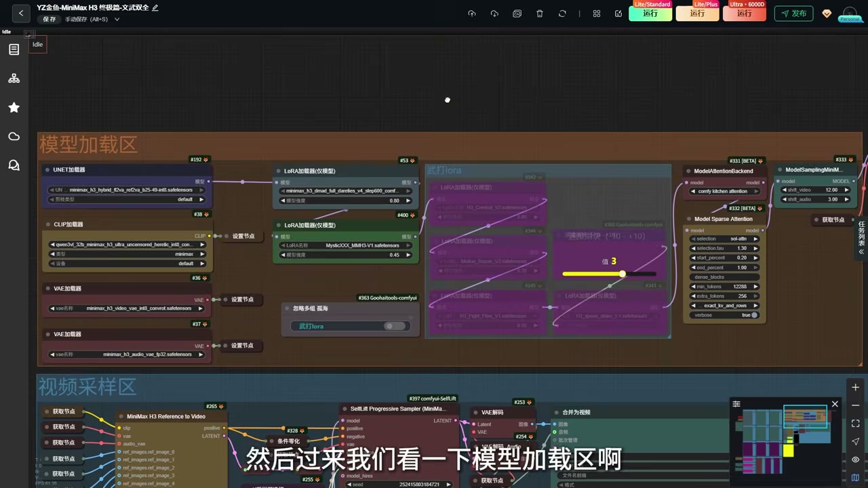The width and height of the screenshot is (868, 488).
Task: Expand the 任务列表 side panel
Action: 862,237
